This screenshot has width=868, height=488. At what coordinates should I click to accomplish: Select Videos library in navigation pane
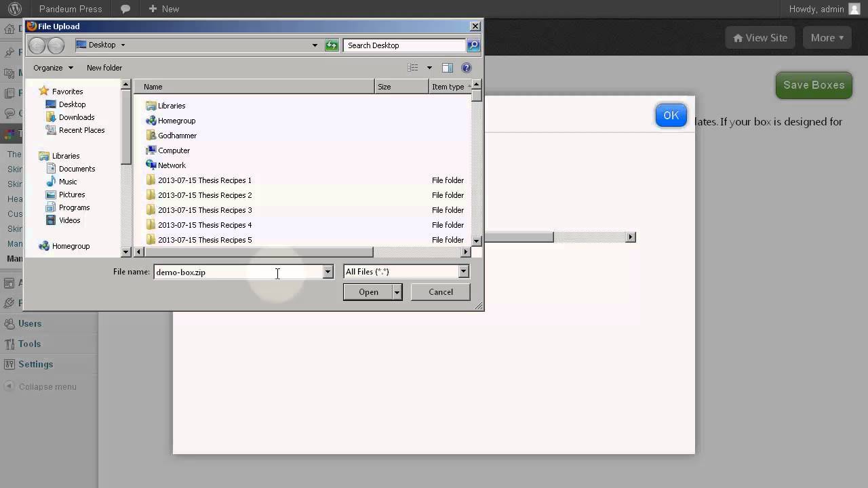tap(69, 220)
